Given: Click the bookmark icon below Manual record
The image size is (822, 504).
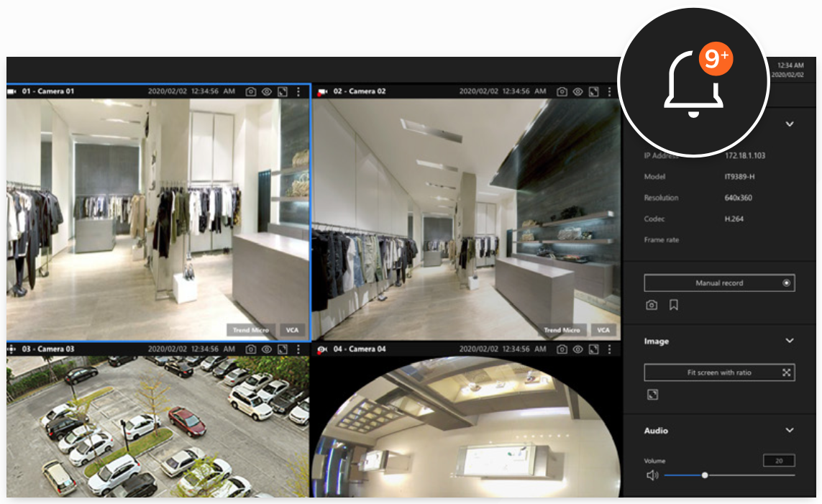Looking at the screenshot, I should tap(674, 306).
